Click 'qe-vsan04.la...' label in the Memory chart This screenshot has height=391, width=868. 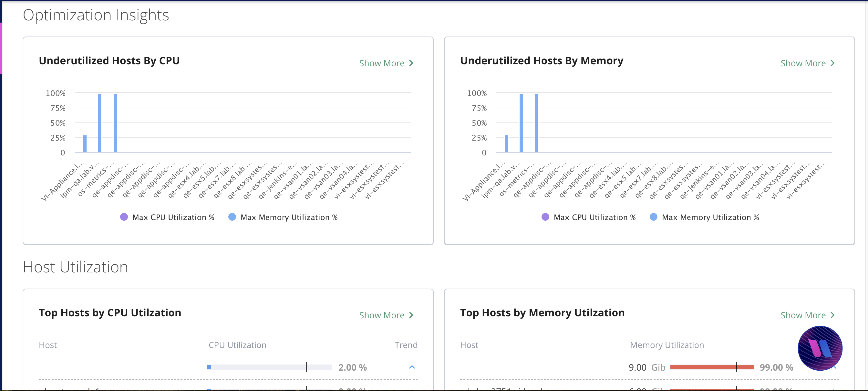[x=760, y=181]
